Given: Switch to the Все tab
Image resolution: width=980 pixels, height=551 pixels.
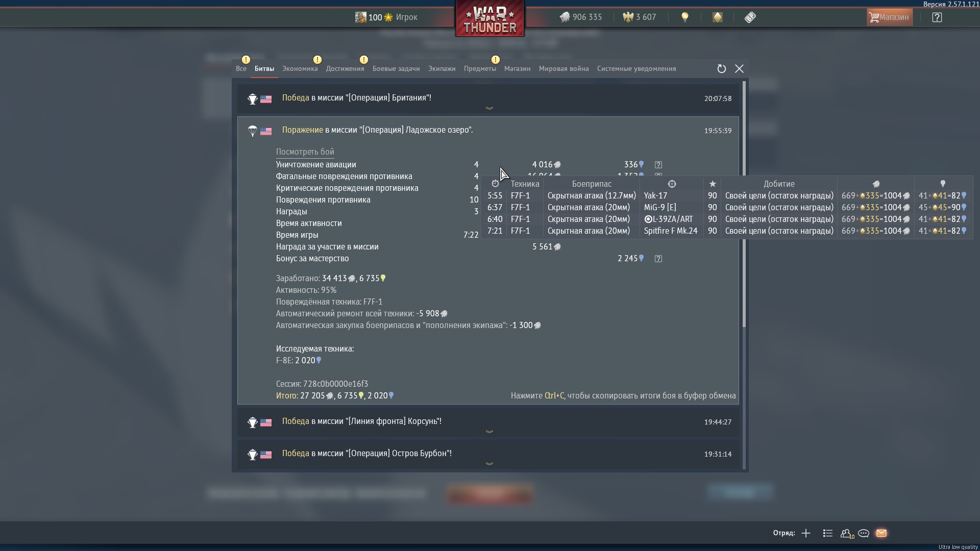Looking at the screenshot, I should coord(241,69).
